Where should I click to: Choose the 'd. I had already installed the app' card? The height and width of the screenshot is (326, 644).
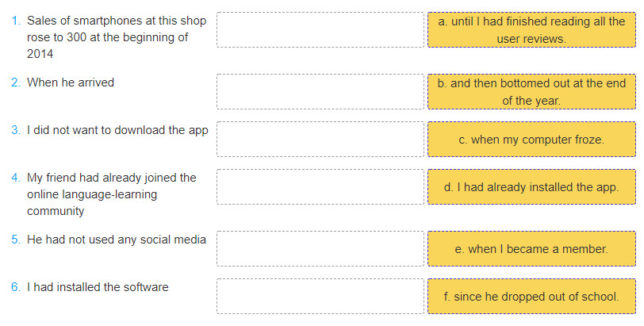coord(531,187)
